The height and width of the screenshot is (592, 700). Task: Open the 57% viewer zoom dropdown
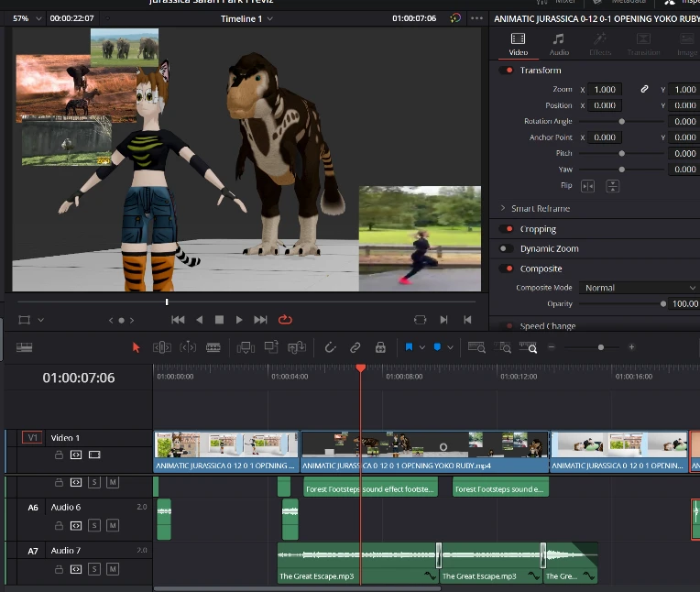pos(26,18)
